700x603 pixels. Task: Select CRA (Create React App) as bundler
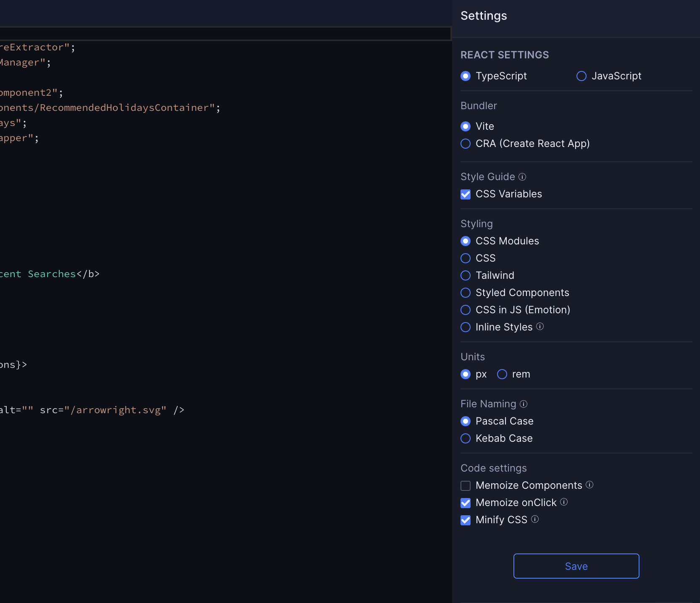[x=465, y=144]
